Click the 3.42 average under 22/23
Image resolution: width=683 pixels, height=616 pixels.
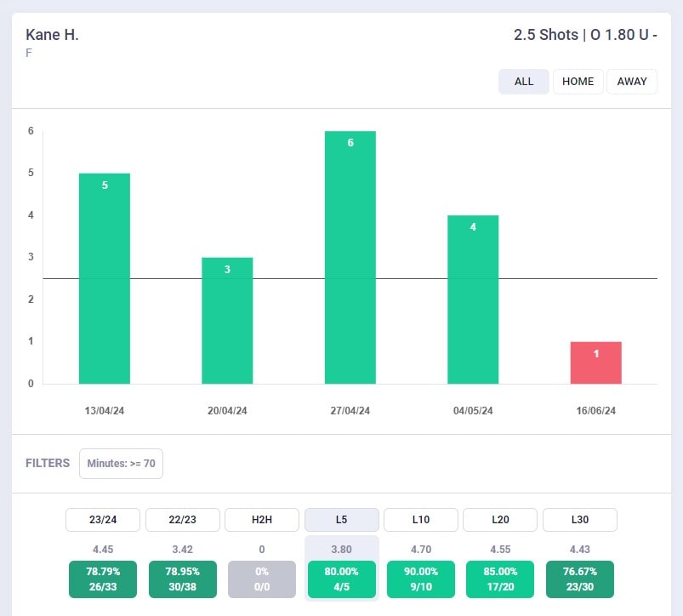pos(183,550)
